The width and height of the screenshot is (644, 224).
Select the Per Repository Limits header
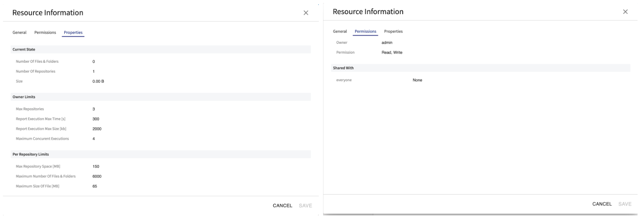coord(161,154)
